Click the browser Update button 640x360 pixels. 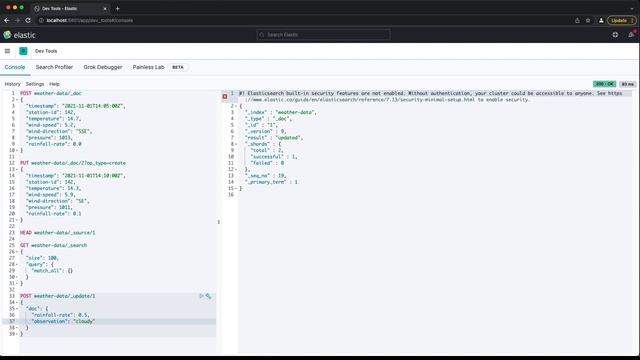[x=622, y=20]
